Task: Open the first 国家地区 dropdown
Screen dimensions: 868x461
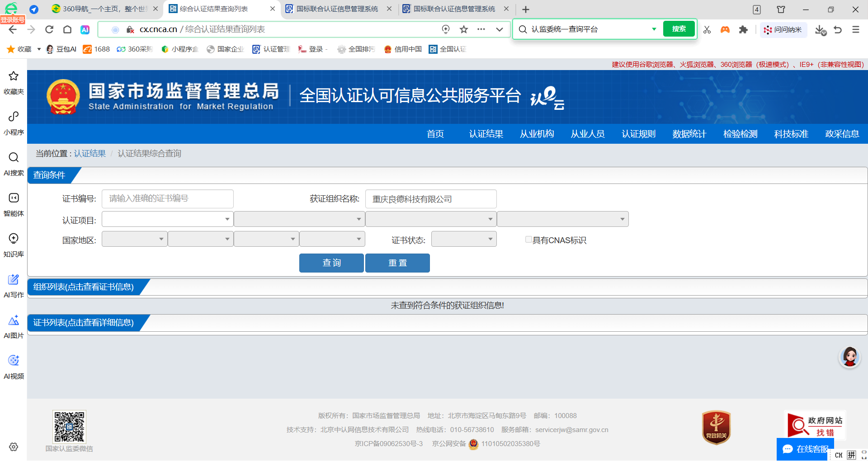Action: tap(134, 239)
